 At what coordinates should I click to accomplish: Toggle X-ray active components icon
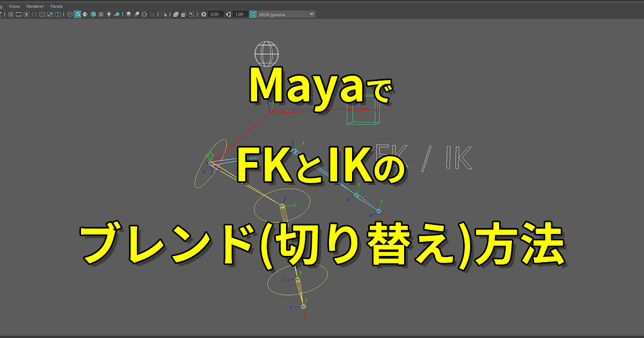point(184,14)
